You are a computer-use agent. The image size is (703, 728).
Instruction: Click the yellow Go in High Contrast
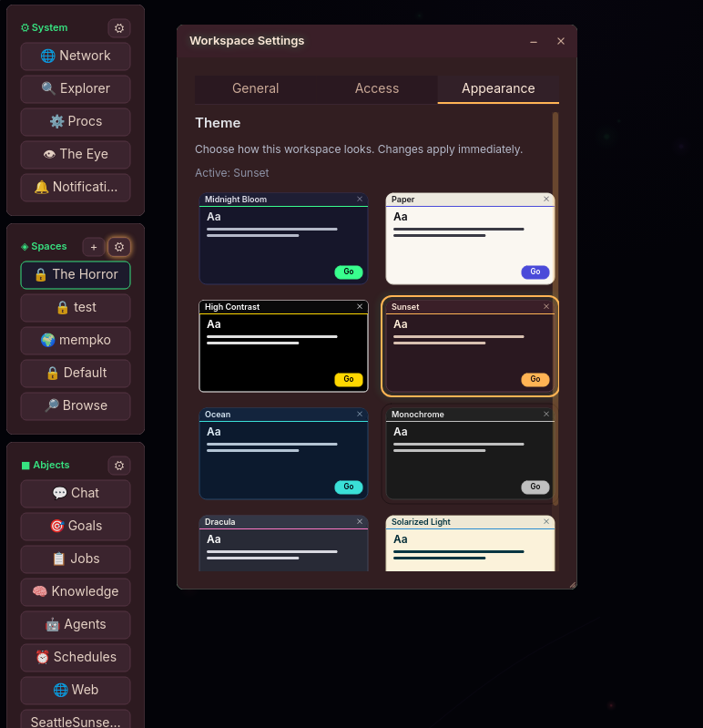[349, 380]
